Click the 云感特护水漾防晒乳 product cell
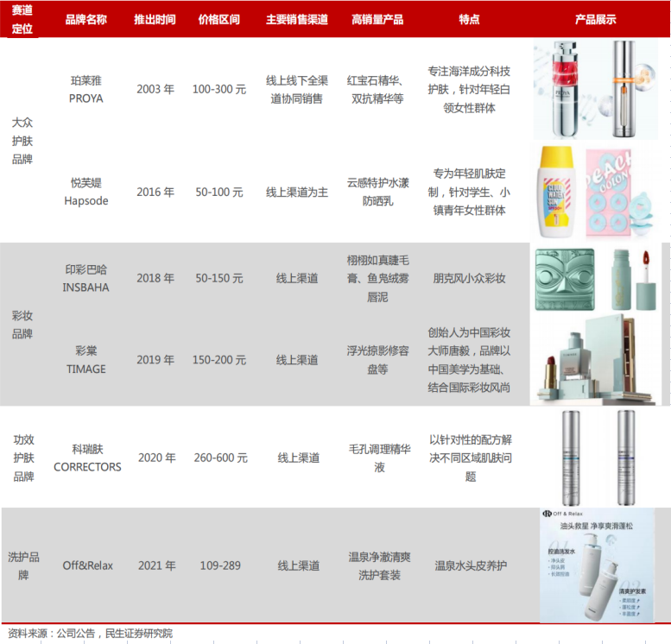This screenshot has height=644, width=671. (x=378, y=192)
